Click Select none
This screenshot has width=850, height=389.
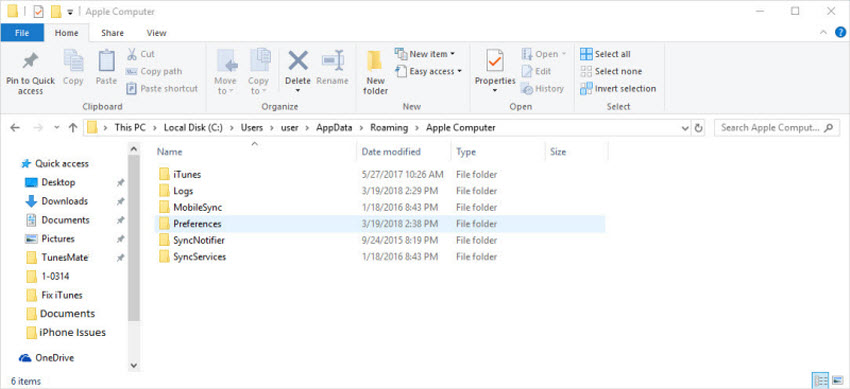611,71
